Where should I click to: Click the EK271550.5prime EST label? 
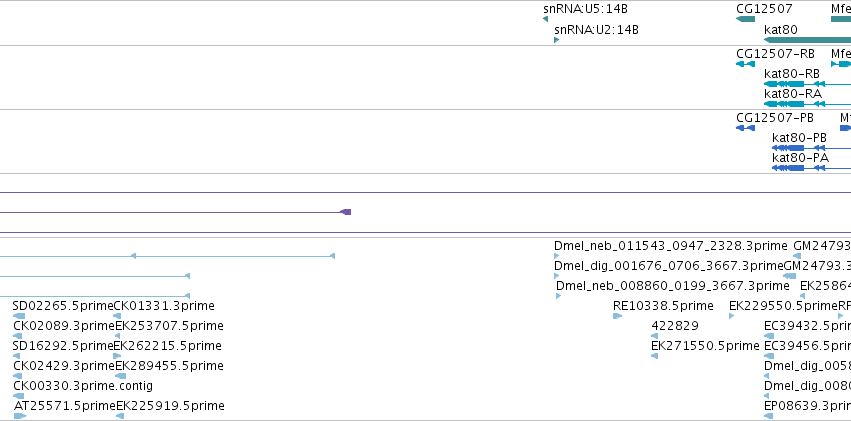[x=706, y=346]
